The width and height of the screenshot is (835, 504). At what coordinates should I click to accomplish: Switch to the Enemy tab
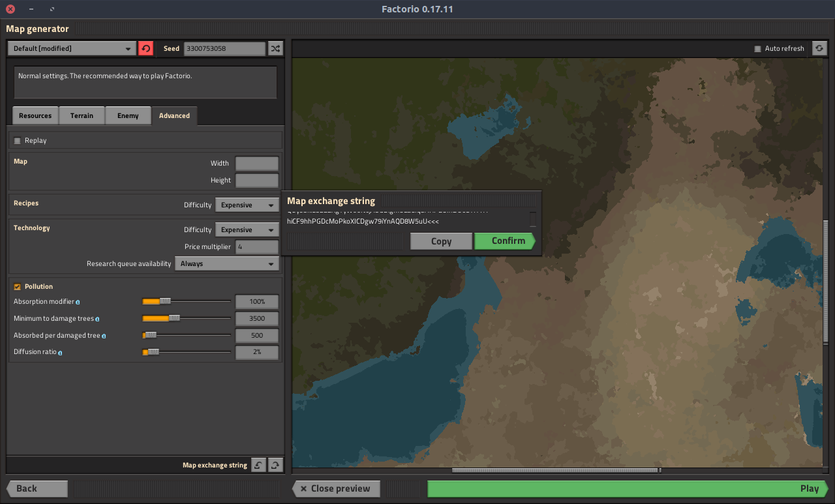click(128, 115)
